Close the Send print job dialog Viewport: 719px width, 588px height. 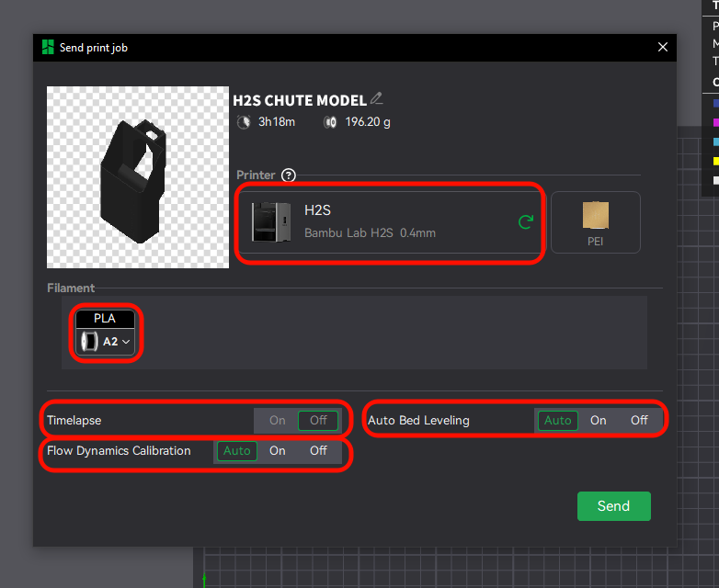(x=662, y=47)
